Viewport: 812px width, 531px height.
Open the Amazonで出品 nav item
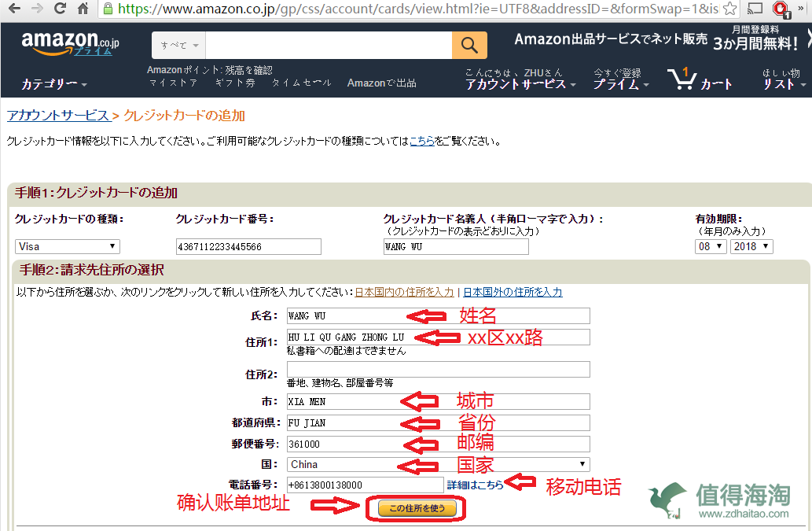(x=382, y=83)
